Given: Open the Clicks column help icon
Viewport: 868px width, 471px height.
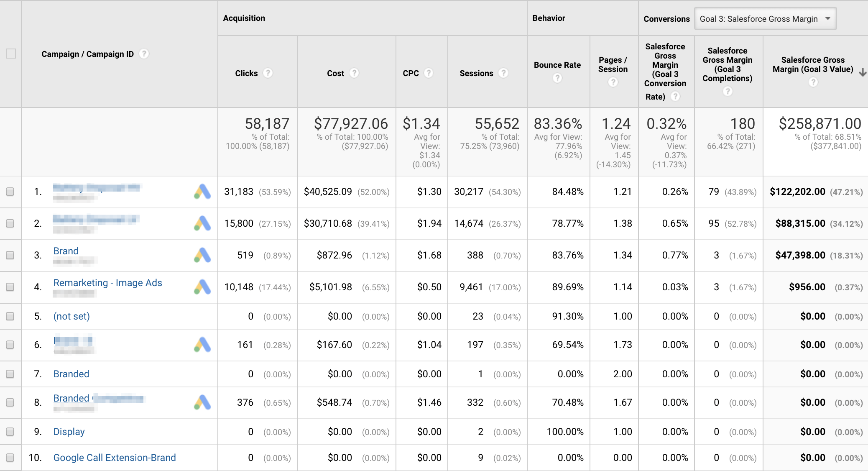Looking at the screenshot, I should [x=268, y=73].
